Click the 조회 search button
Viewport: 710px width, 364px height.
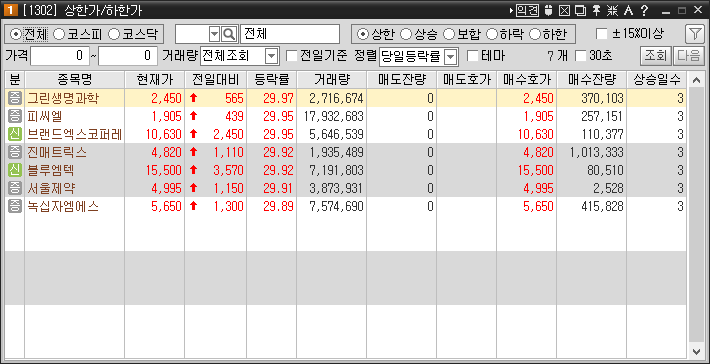coord(655,56)
